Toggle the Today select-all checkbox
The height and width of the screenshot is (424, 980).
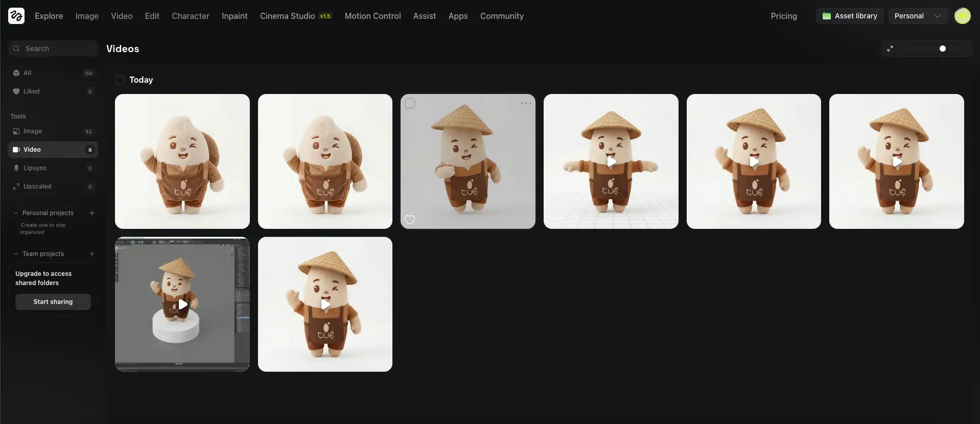(120, 80)
